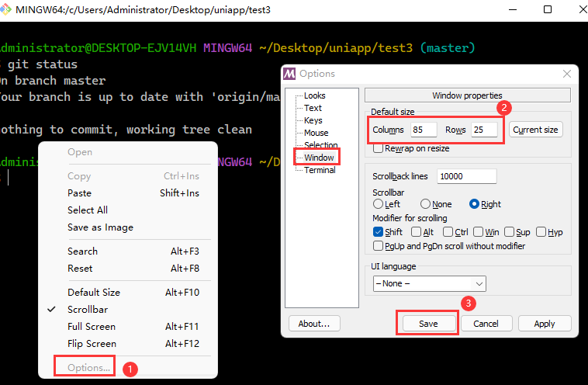Image resolution: width=588 pixels, height=385 pixels.
Task: Click the Columns input field
Action: (x=424, y=130)
